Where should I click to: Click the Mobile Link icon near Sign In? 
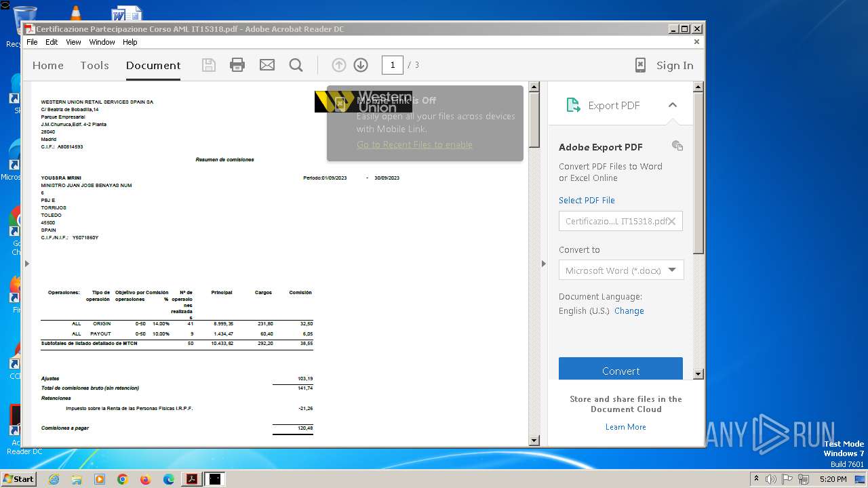coord(640,65)
